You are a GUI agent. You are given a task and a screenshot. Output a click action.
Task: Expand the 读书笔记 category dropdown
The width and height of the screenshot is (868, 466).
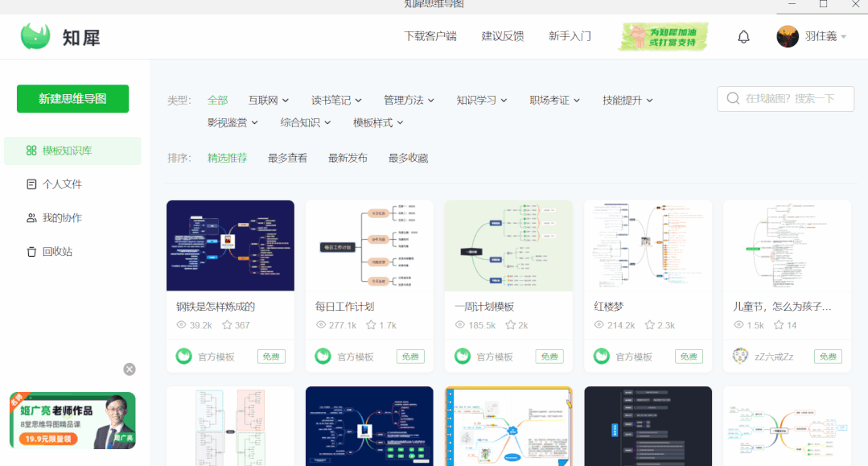pyautogui.click(x=336, y=101)
